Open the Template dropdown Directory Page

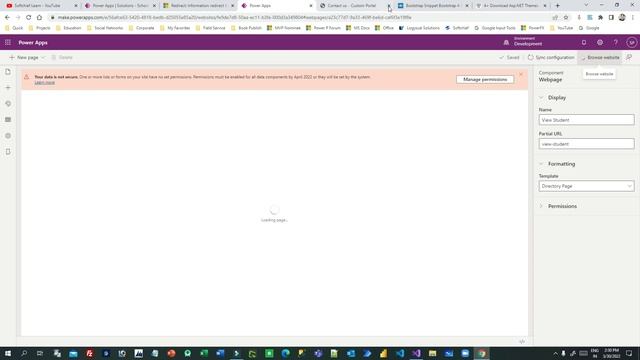click(587, 186)
